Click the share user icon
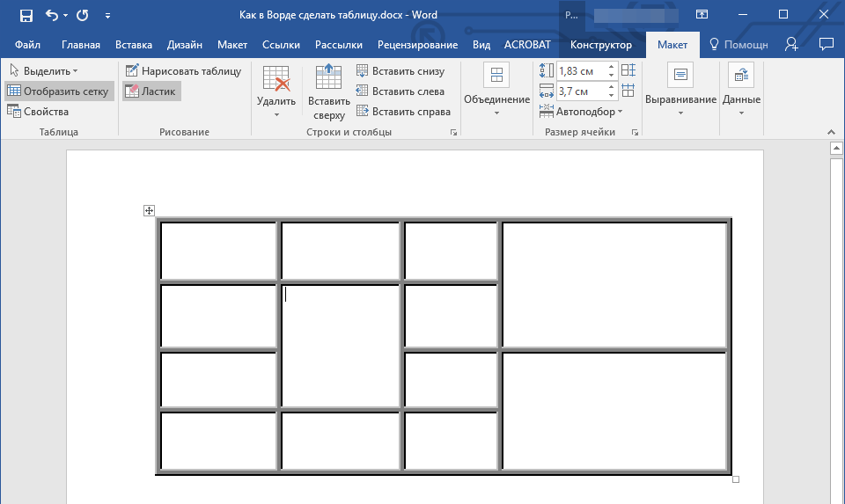The image size is (845, 504). [791, 44]
